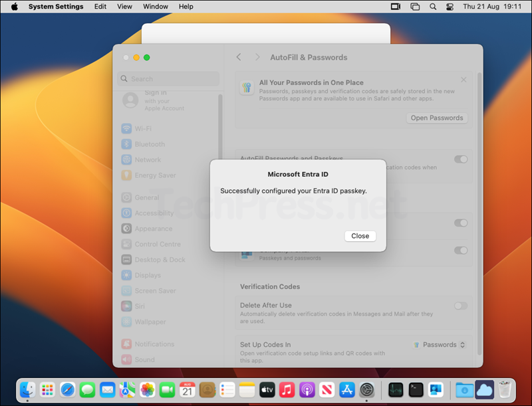Open General settings in sidebar
Viewport: 532px width, 406px height.
click(140, 197)
